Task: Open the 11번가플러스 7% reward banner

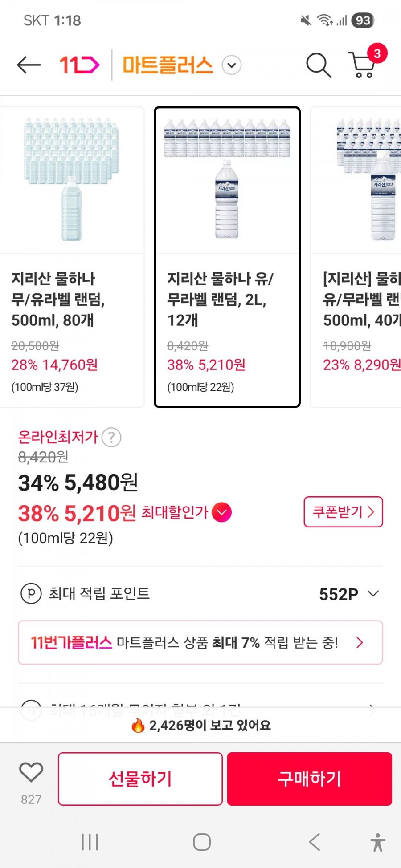Action: coord(200,642)
